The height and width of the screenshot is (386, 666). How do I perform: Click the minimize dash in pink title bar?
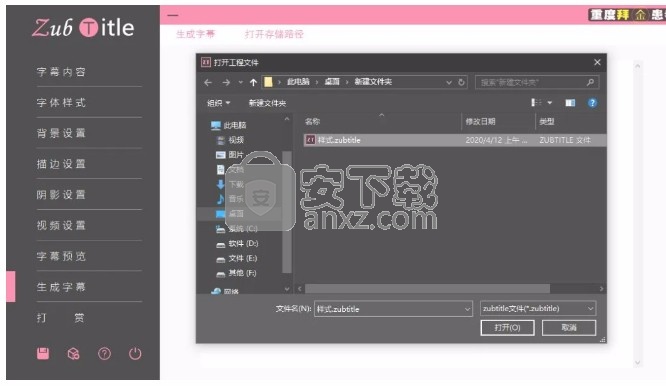point(172,15)
